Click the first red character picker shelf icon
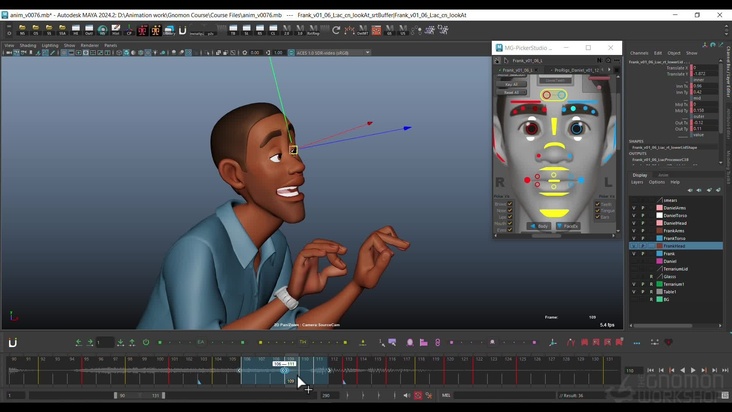 coord(142,30)
